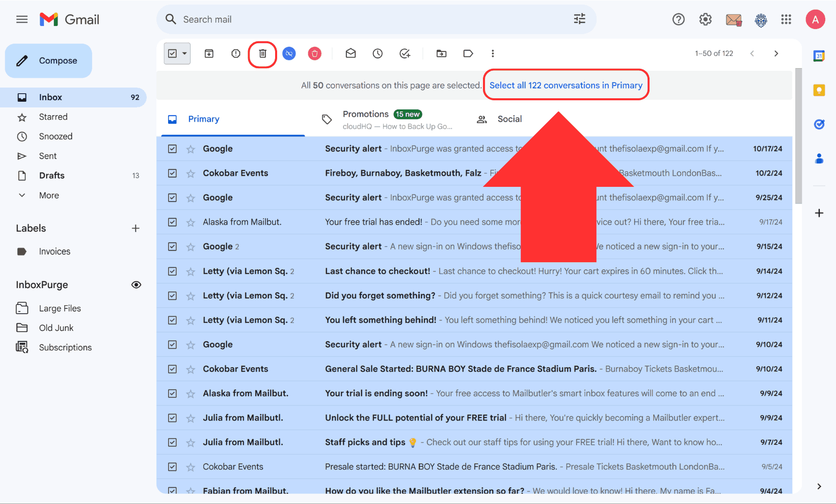Toggle InboxPurge visibility eye icon
Image resolution: width=836 pixels, height=504 pixels.
(x=136, y=285)
